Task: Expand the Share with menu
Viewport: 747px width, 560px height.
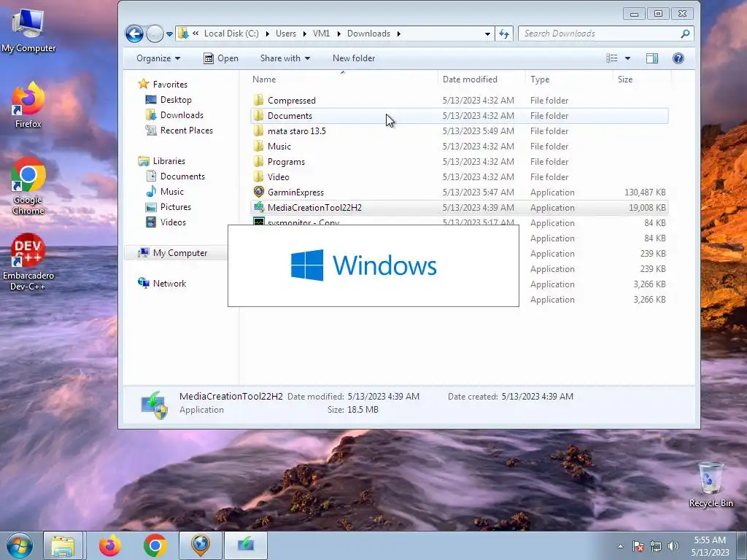Action: pyautogui.click(x=285, y=58)
